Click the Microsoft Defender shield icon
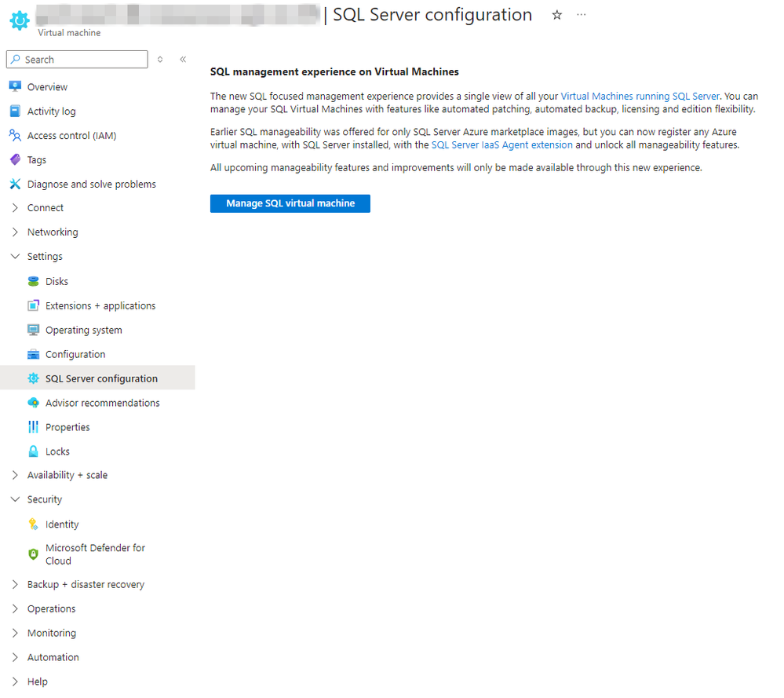 [34, 554]
